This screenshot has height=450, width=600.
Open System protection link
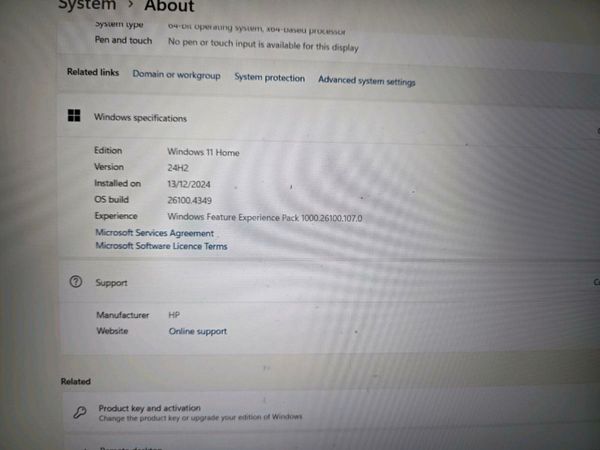pos(270,78)
